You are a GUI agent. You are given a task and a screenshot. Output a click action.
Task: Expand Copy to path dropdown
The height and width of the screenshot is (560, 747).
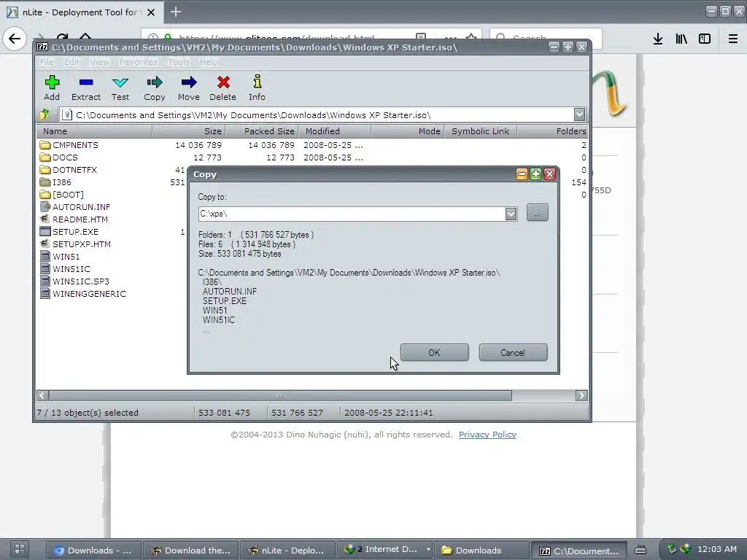511,214
